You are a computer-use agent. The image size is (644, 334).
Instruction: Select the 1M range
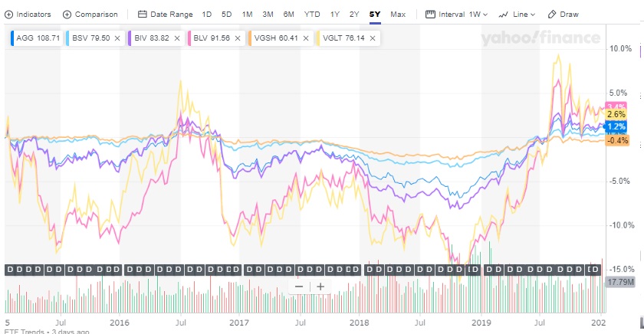click(247, 15)
